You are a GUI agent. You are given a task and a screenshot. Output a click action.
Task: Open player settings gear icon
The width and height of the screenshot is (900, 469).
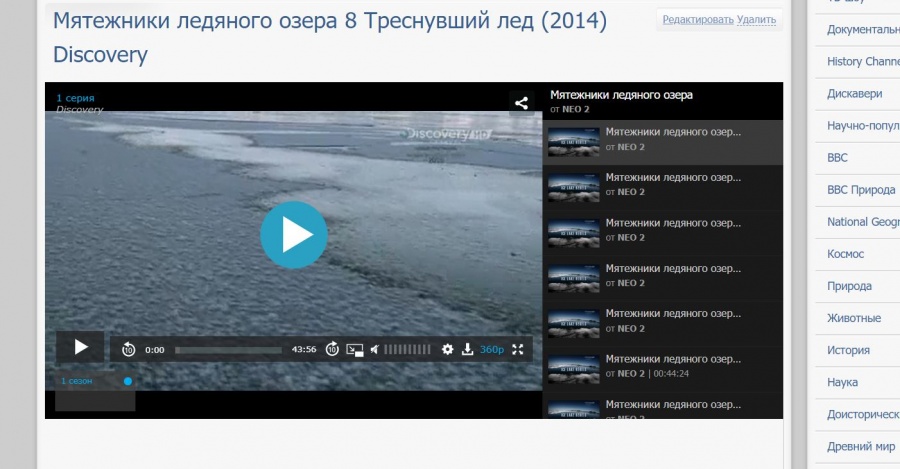click(x=447, y=349)
